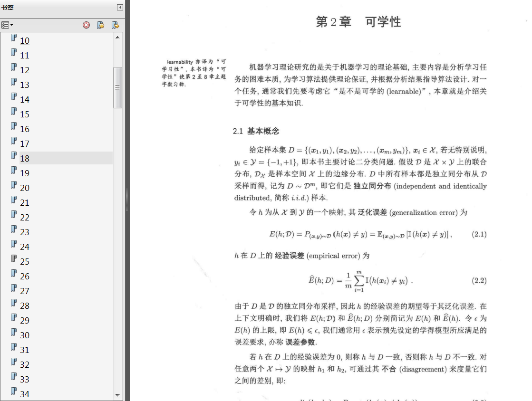Click the bold term 误差参数
Image resolution: width=532 pixels, height=401 pixels.
(300, 342)
